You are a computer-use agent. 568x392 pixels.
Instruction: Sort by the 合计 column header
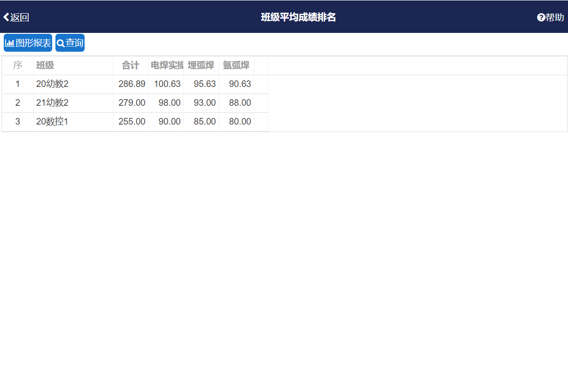click(x=131, y=65)
